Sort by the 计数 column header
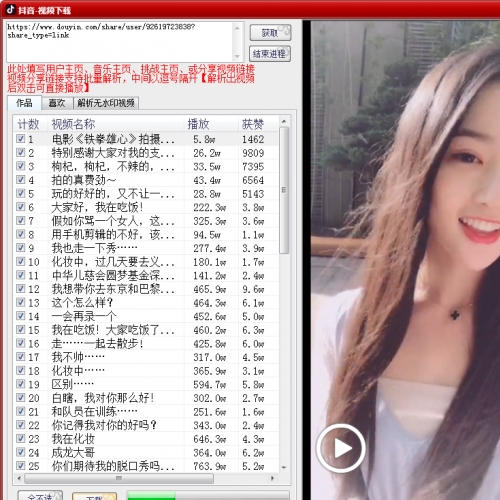Image resolution: width=500 pixels, height=500 pixels. (30, 124)
